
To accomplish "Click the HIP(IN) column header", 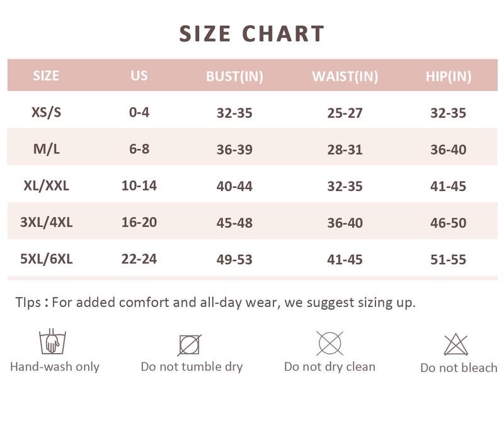I will point(448,76).
